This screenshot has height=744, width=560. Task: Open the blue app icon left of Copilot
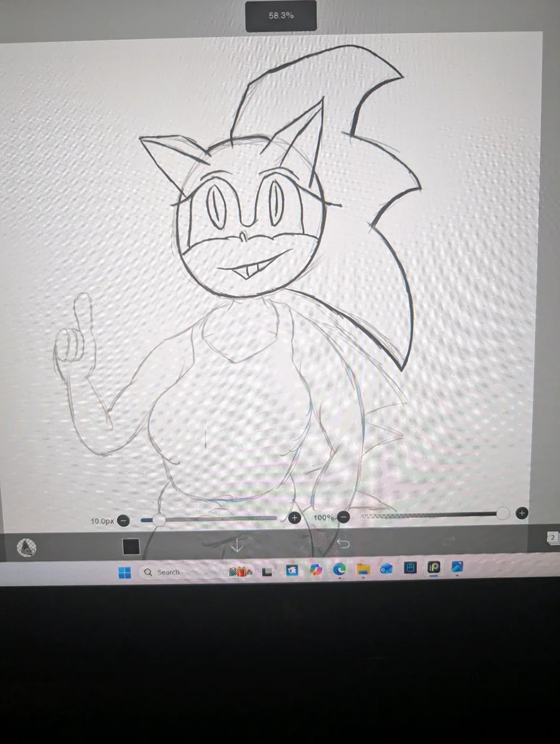click(x=292, y=570)
